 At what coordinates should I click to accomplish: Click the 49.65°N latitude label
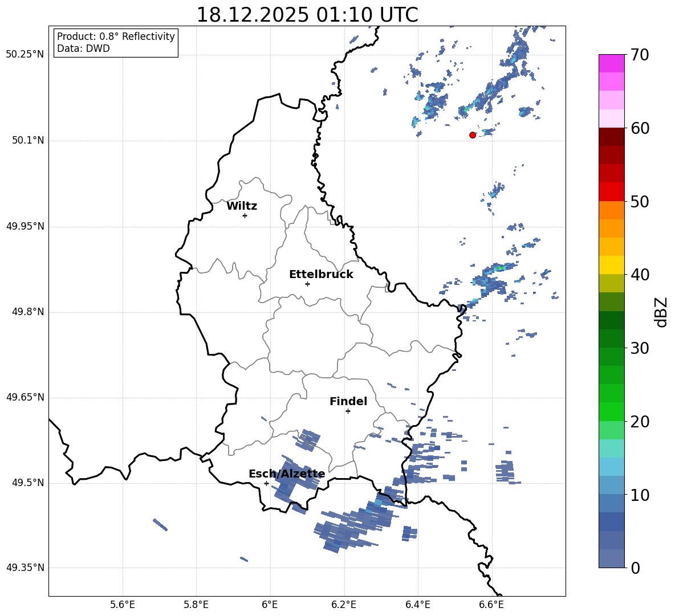[25, 397]
